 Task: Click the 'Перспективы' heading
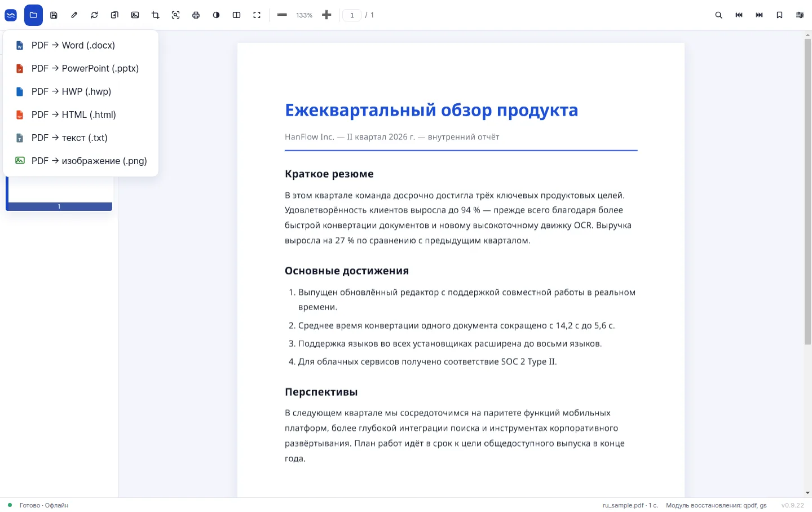coord(321,392)
